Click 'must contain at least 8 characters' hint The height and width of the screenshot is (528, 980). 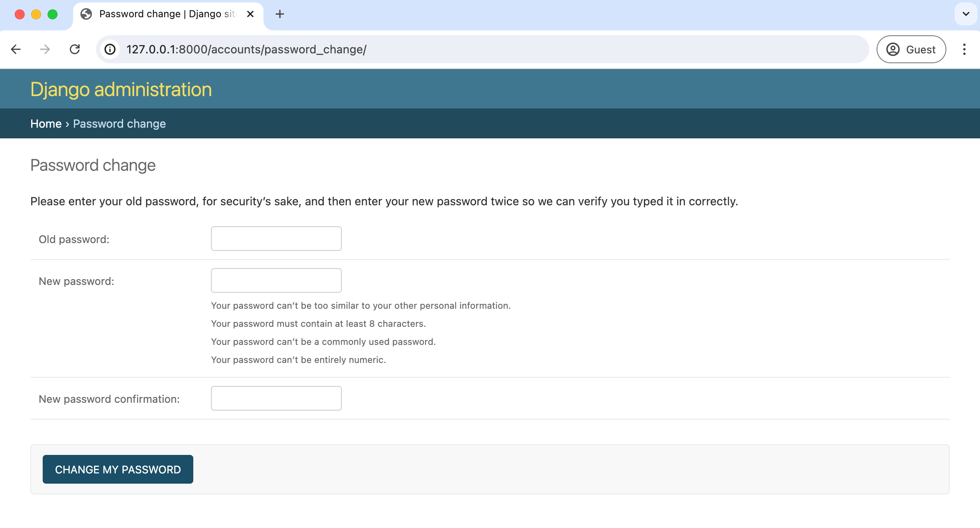click(318, 324)
